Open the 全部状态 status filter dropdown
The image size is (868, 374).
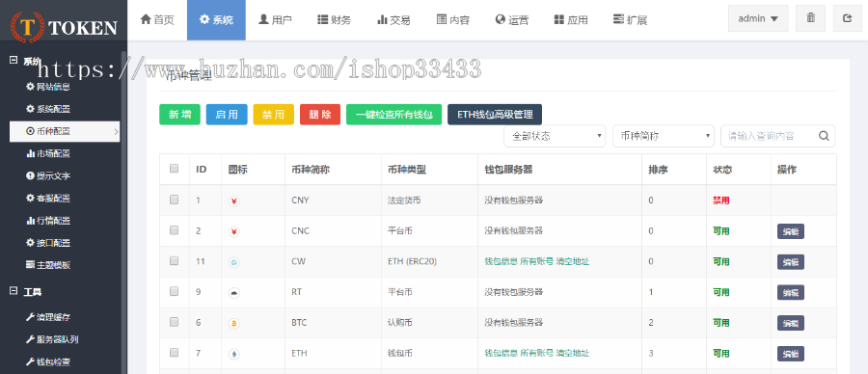coord(555,136)
